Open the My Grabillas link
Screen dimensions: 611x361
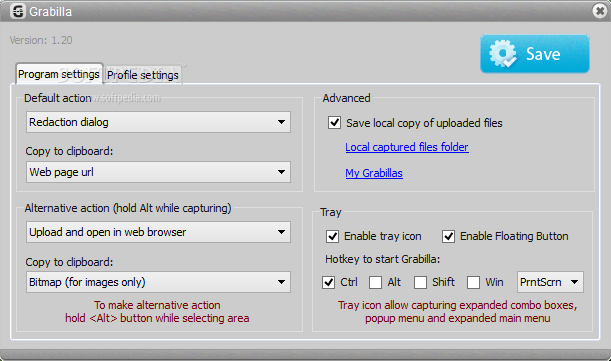point(374,173)
